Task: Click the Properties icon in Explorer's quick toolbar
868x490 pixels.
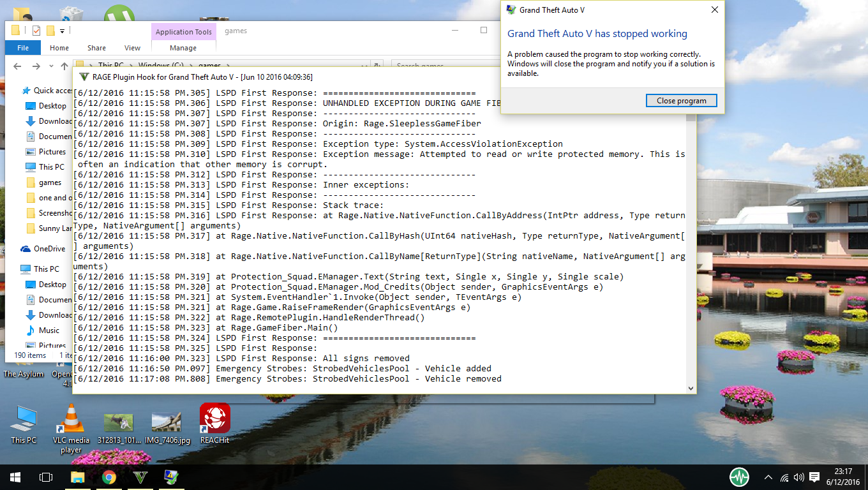Action: [36, 31]
